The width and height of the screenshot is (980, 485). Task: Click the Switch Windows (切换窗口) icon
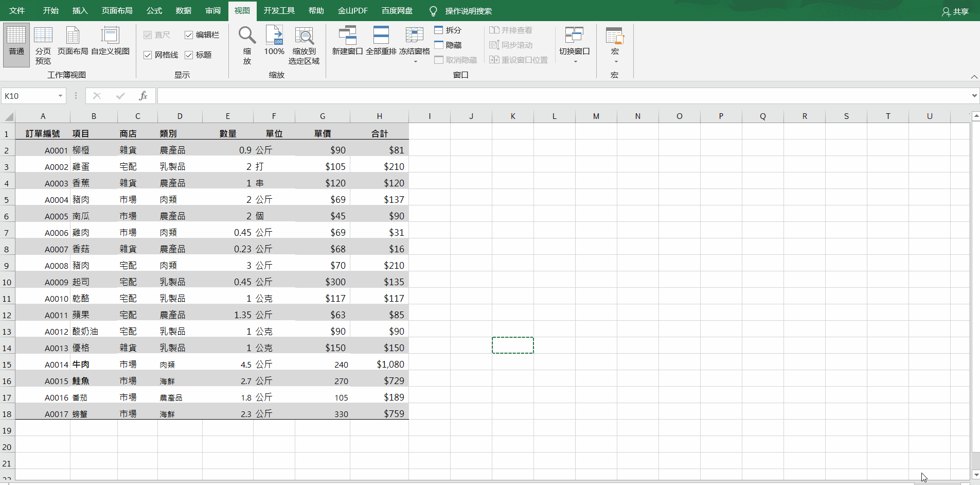(x=574, y=35)
